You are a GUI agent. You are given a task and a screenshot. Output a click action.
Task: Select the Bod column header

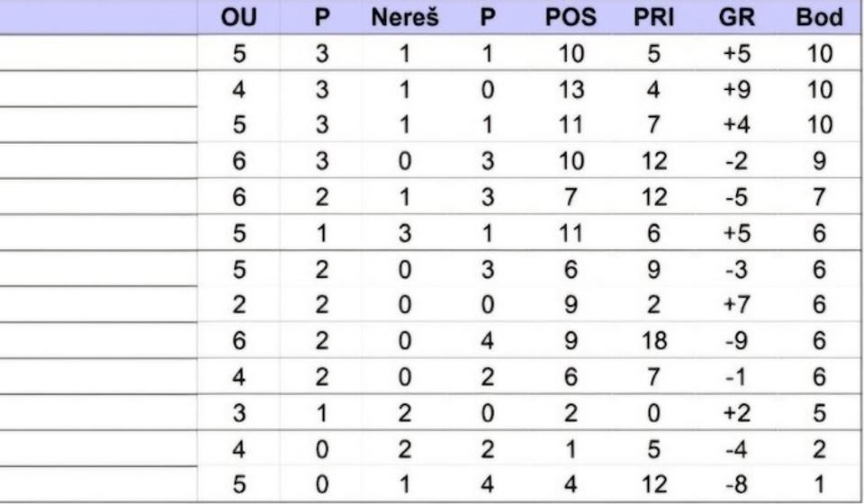[819, 18]
